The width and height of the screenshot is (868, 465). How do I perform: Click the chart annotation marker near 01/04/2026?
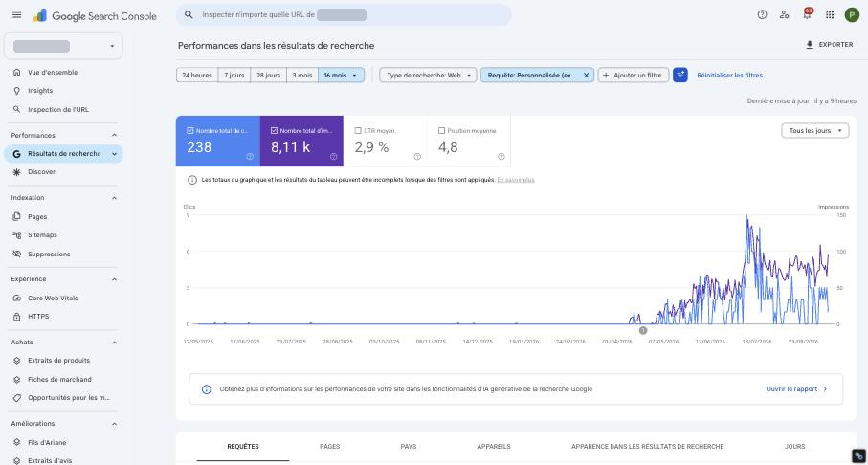click(x=643, y=330)
